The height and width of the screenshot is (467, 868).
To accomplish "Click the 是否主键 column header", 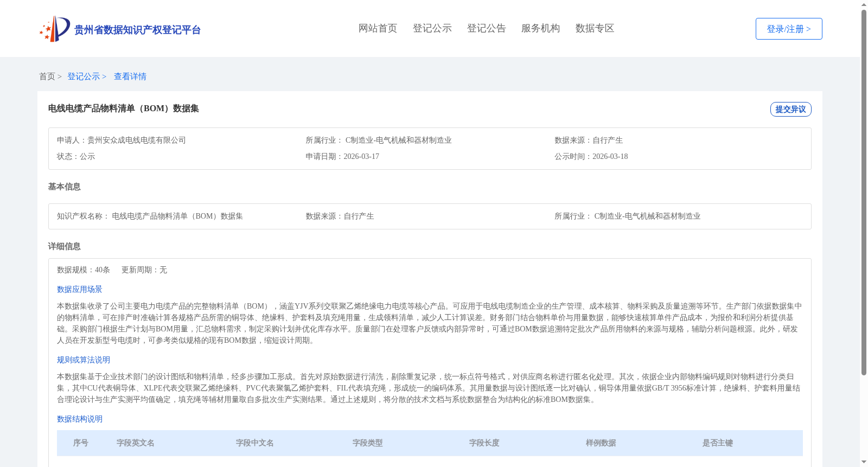I will pyautogui.click(x=718, y=443).
